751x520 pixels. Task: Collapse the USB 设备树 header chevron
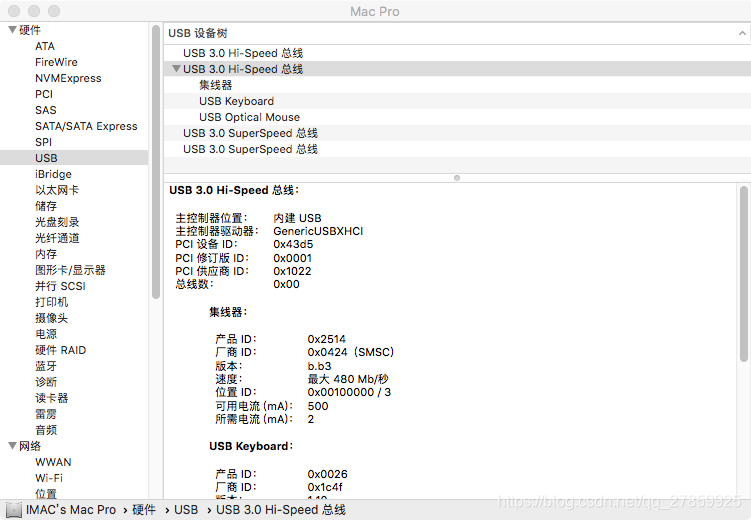coord(742,33)
